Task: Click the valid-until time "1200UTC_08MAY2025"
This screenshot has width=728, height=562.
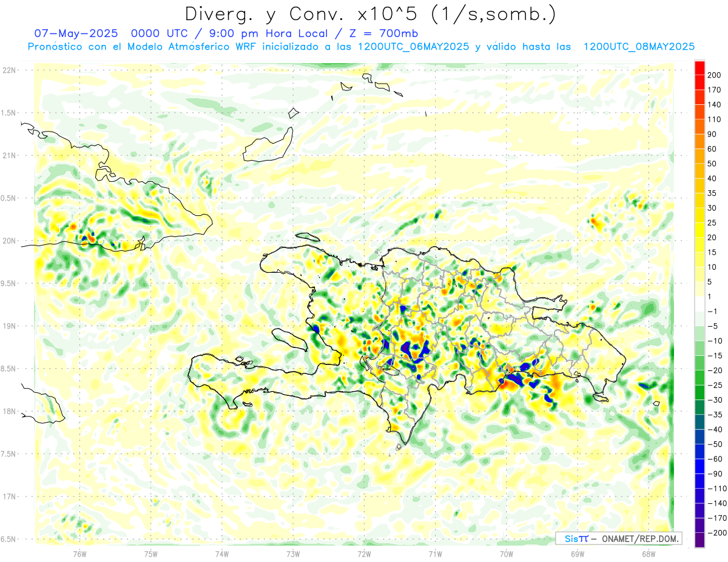Action: (639, 47)
